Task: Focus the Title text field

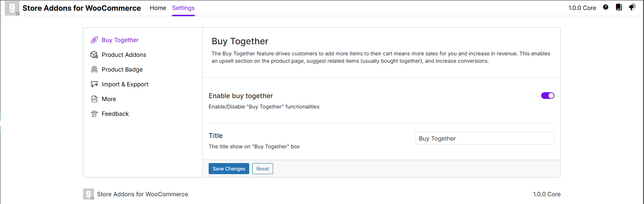Action: tap(484, 138)
